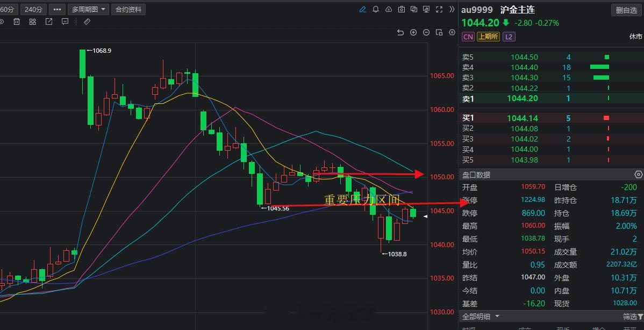Zoom out the chart with minus icon

point(426,32)
